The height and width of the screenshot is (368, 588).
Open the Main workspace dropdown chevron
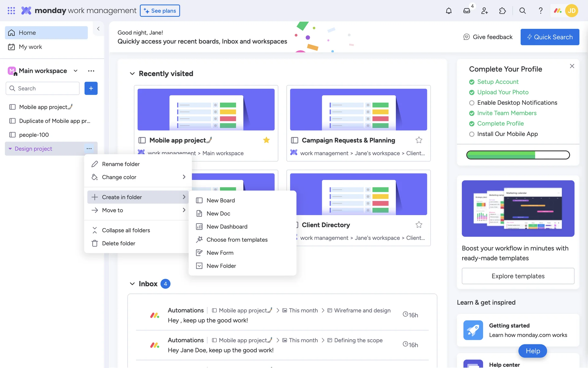tap(75, 71)
